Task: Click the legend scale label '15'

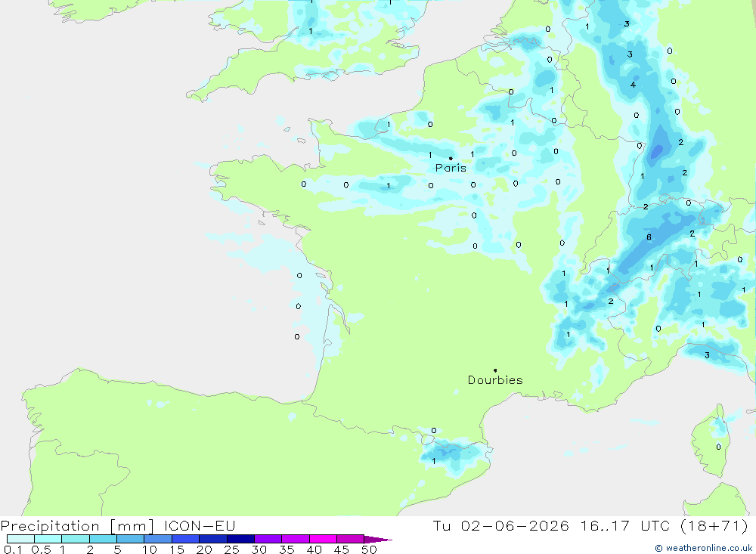Action: point(177,549)
